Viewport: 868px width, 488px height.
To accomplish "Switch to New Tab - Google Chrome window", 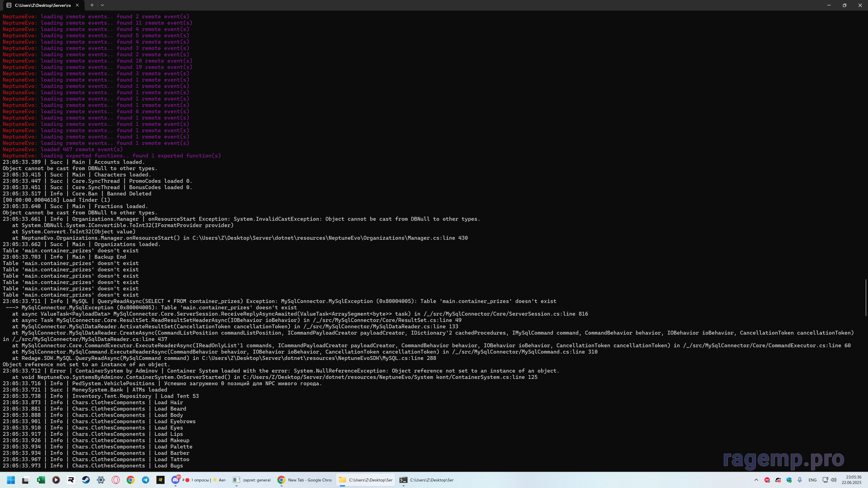I will coord(305,480).
